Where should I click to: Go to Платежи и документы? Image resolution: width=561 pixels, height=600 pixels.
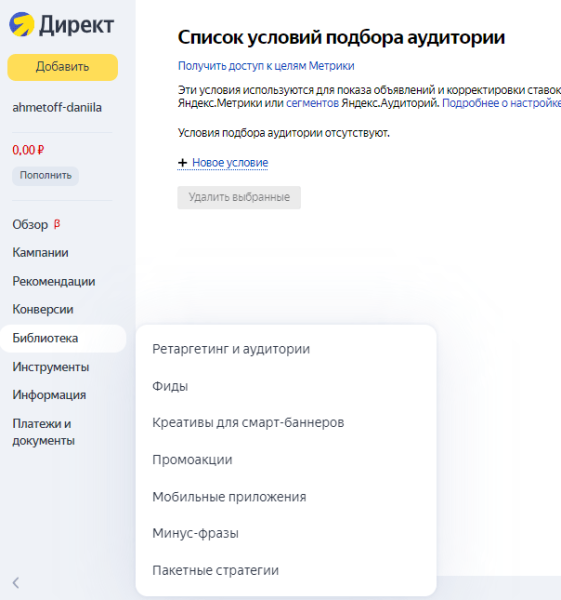(x=44, y=432)
